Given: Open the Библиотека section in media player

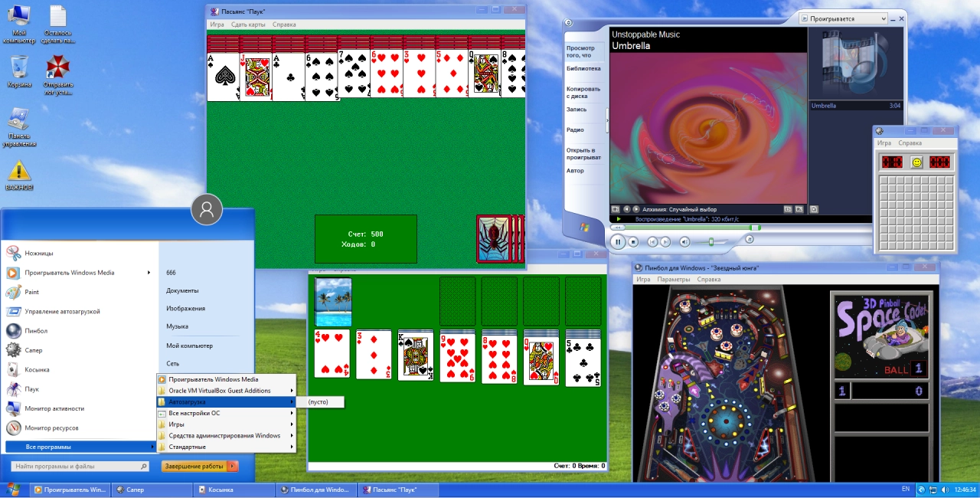Looking at the screenshot, I should (583, 68).
